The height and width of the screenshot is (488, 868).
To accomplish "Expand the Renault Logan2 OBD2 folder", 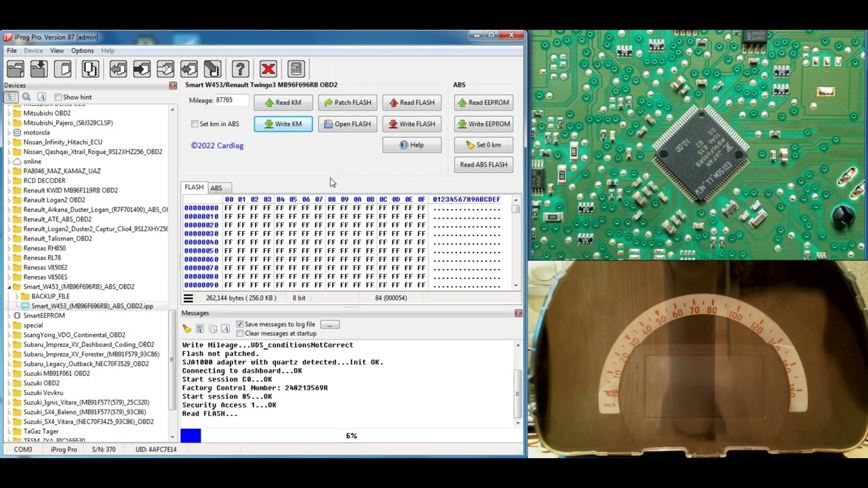I will tap(9, 200).
